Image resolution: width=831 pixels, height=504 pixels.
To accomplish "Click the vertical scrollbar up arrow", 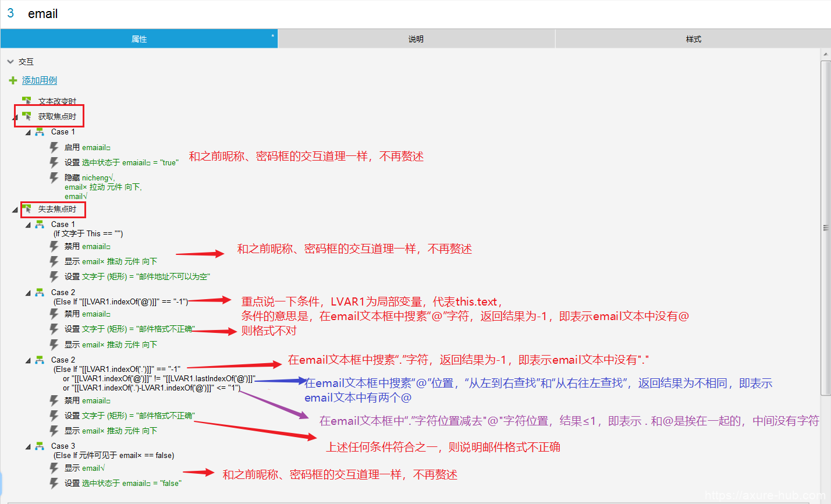I will [825, 55].
